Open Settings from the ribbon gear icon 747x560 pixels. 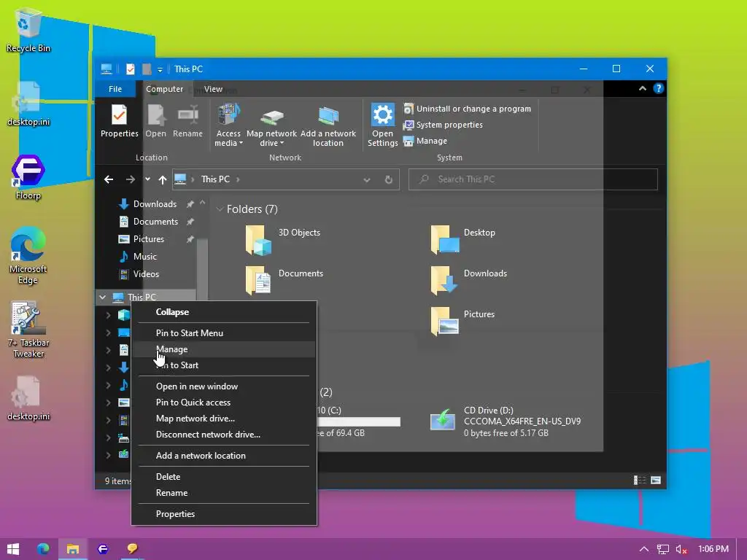coord(382,125)
